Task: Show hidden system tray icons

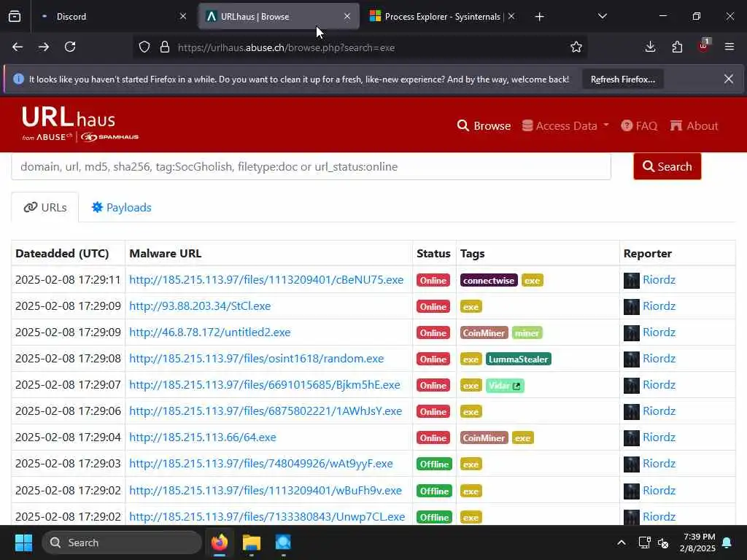Action: click(622, 542)
